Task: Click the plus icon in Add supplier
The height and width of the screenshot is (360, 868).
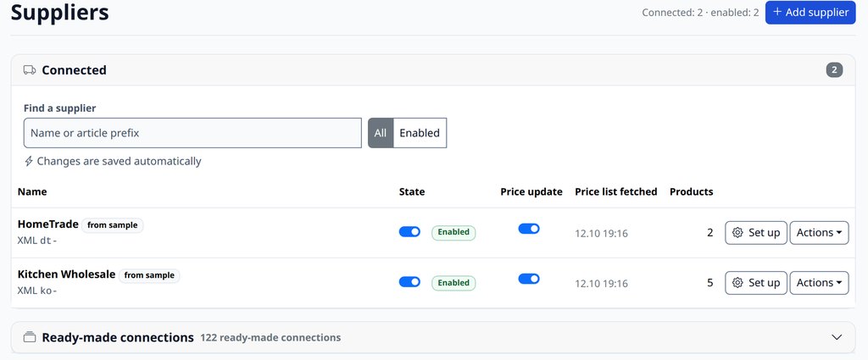Action: point(777,12)
